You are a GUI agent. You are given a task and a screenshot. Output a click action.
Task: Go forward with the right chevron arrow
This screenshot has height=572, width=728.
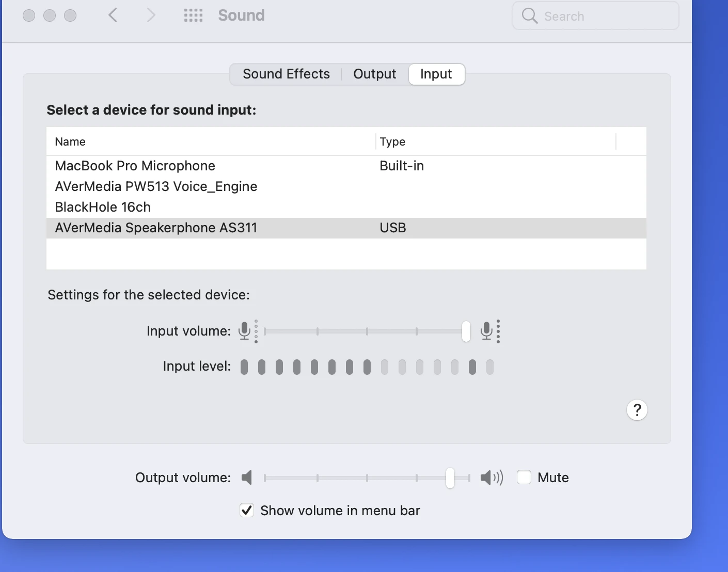[151, 15]
